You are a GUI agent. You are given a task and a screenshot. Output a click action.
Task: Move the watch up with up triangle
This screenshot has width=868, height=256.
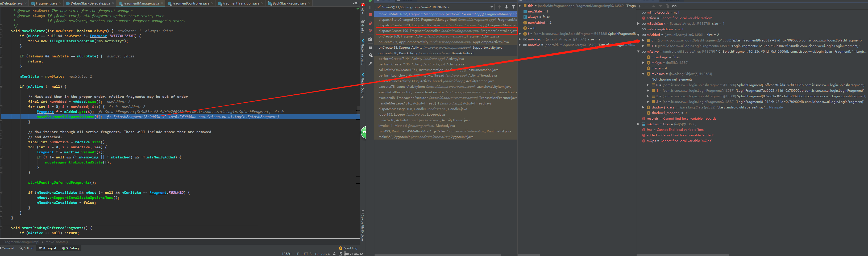(x=654, y=6)
